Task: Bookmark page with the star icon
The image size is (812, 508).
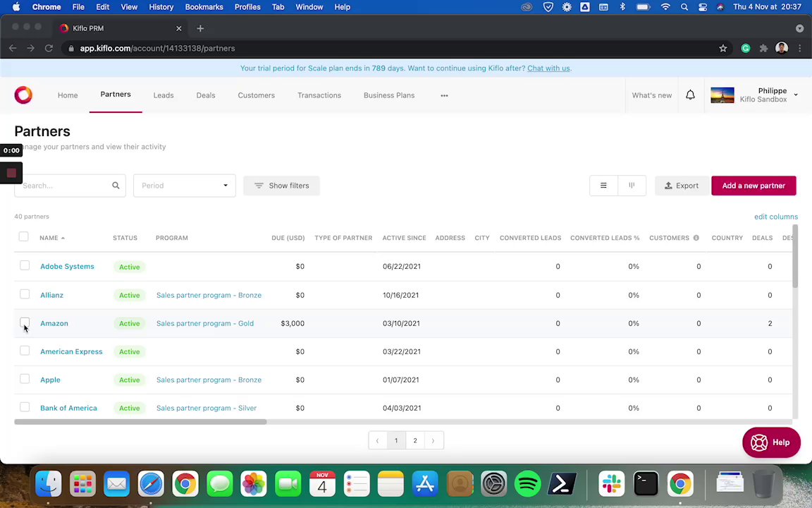Action: click(x=722, y=48)
